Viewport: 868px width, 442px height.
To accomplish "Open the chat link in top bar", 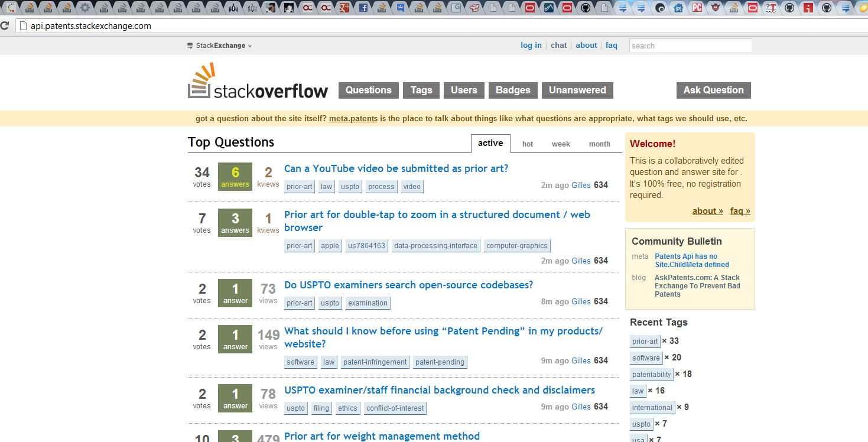I will point(558,45).
